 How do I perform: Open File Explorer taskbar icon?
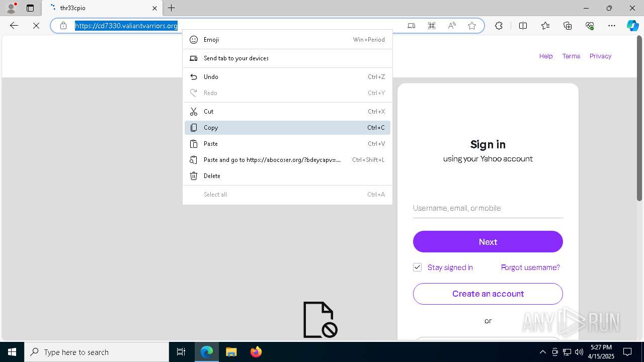231,352
